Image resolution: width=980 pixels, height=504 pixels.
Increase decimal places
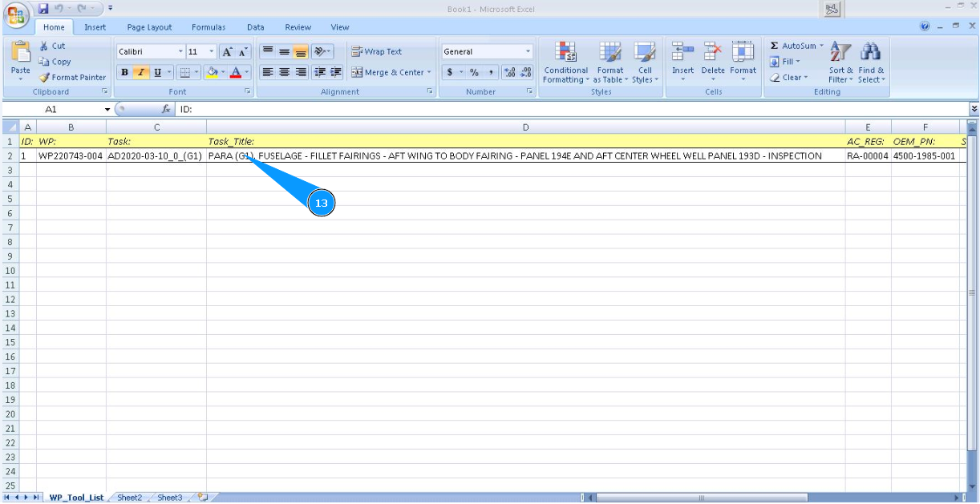click(x=510, y=72)
